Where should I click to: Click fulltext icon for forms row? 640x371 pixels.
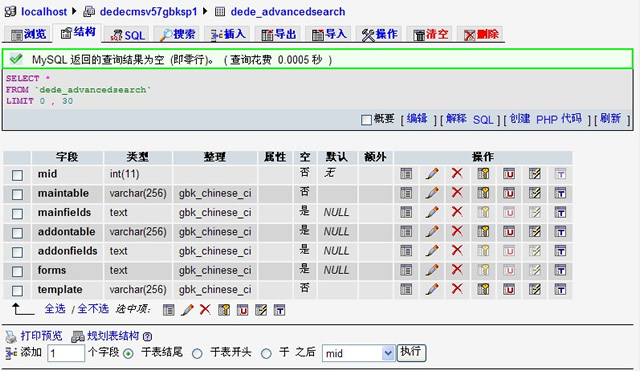click(x=560, y=270)
